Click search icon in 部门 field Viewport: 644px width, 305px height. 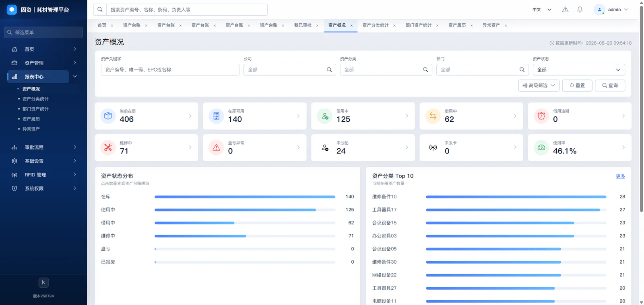click(x=522, y=70)
